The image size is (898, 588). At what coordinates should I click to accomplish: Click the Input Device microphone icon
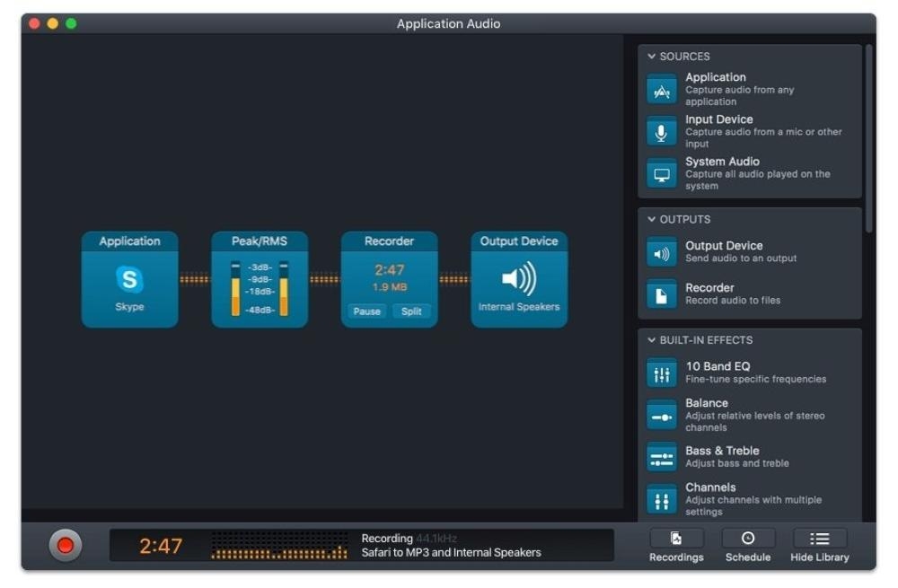coord(662,132)
